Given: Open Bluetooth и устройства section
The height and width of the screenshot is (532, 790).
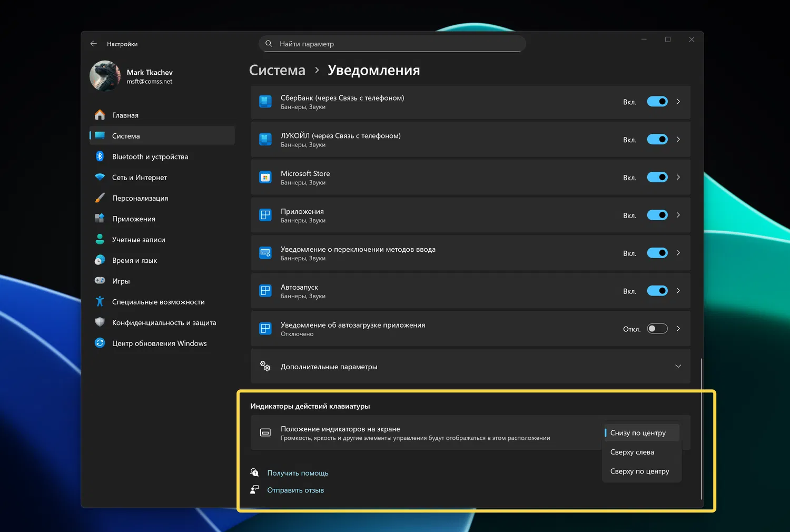Looking at the screenshot, I should [162, 156].
